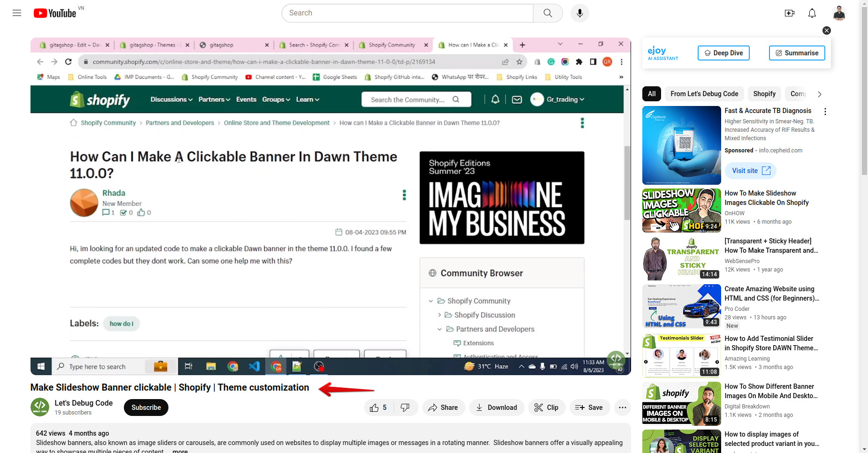Close the eJOY AI assistant panel
Screen dimensions: 868x453
pos(827,30)
